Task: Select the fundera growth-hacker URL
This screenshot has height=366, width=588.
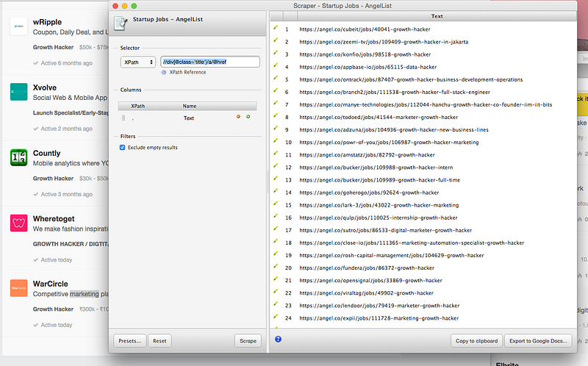Action: [x=367, y=268]
